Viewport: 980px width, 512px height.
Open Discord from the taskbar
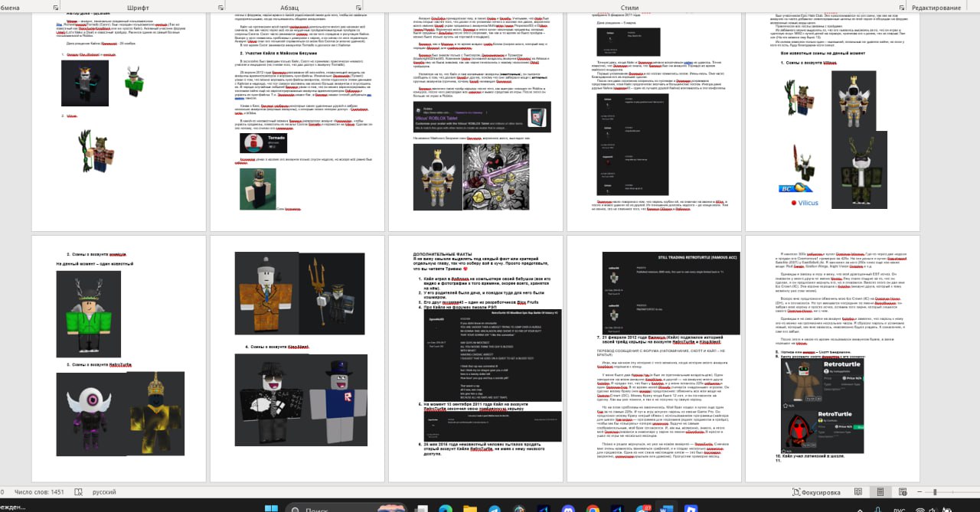[x=568, y=508]
